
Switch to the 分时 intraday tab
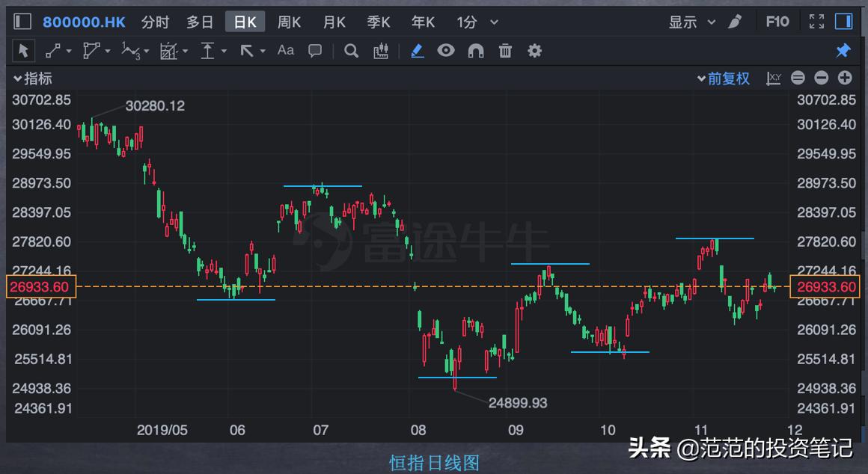tap(155, 22)
